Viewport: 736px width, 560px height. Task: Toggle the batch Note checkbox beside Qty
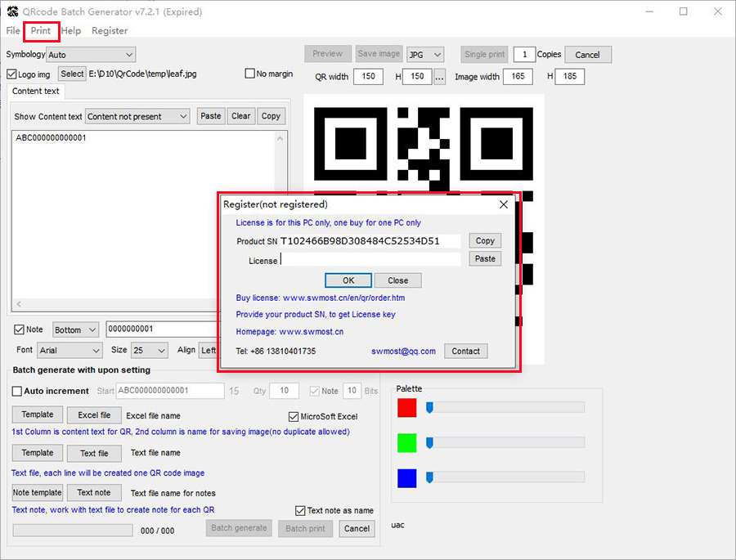pos(315,391)
